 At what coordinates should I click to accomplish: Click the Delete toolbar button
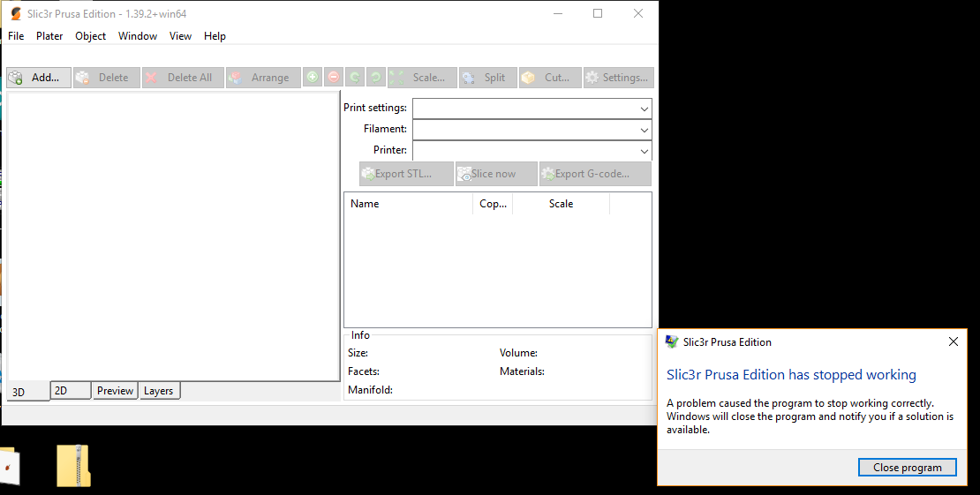(106, 78)
